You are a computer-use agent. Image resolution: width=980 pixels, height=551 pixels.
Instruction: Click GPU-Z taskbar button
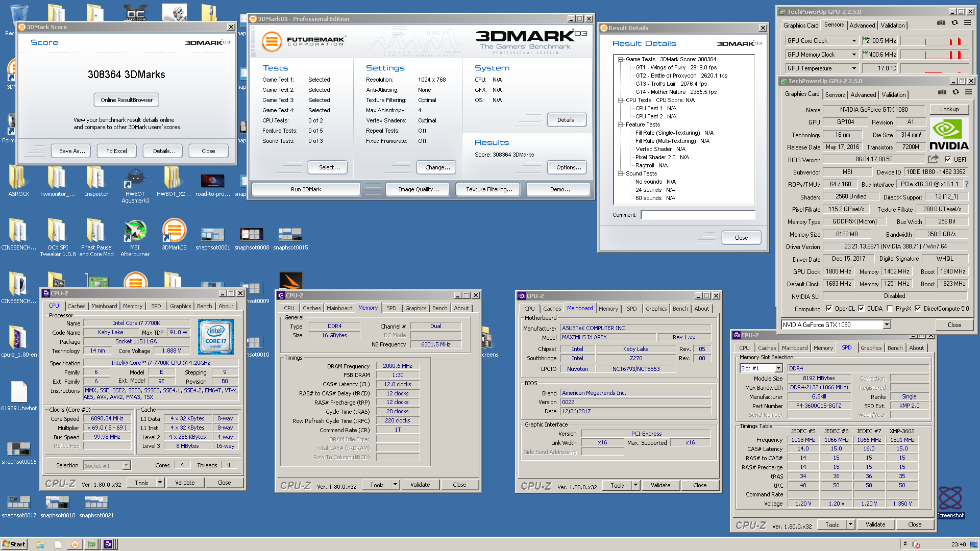pos(92,544)
